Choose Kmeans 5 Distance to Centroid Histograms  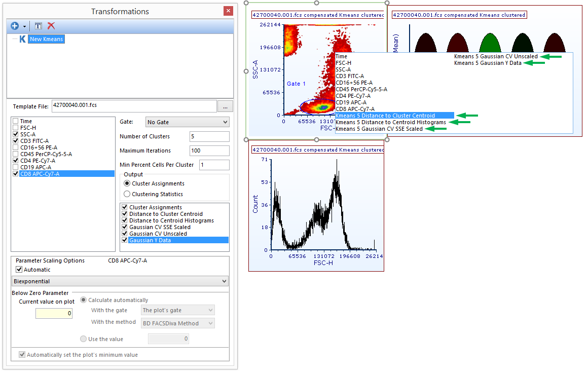pos(390,122)
